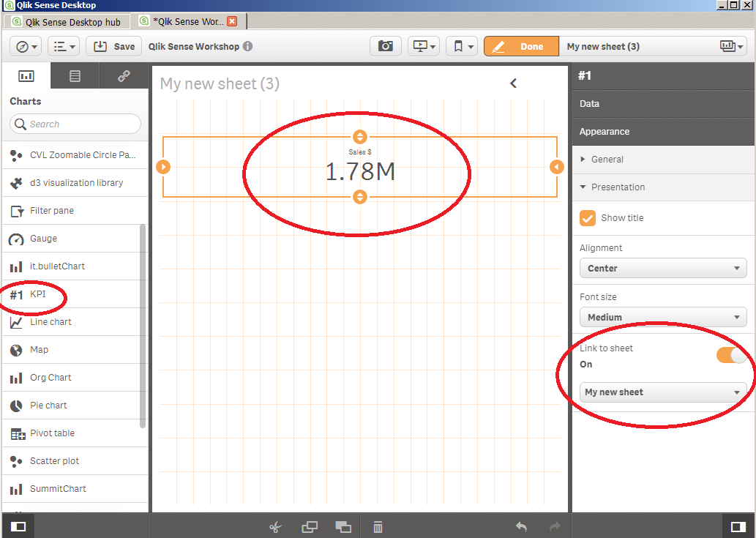
Task: Uncheck Show title checkbox
Action: coord(587,218)
